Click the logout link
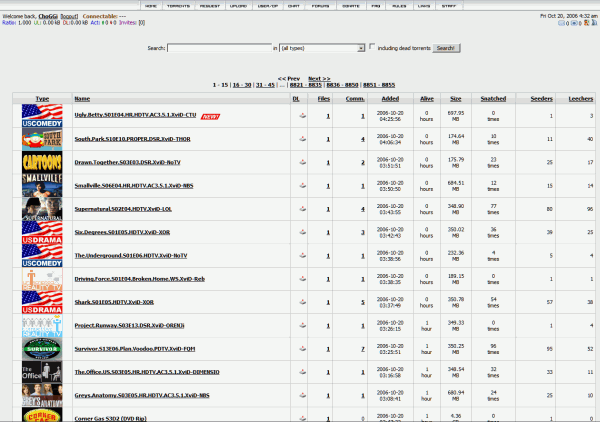Image resolution: width=600 pixels, height=422 pixels. [69, 16]
